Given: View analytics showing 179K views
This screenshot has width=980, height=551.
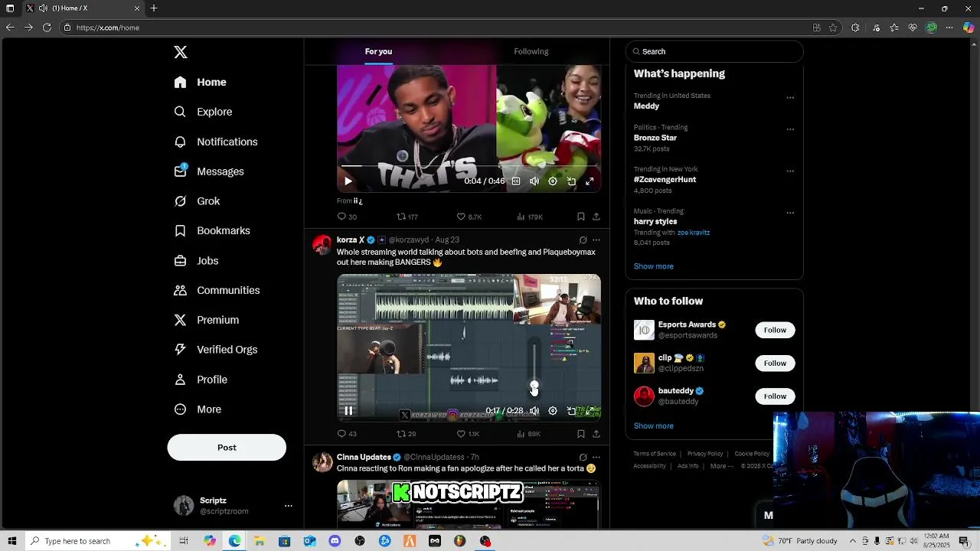Looking at the screenshot, I should [529, 217].
